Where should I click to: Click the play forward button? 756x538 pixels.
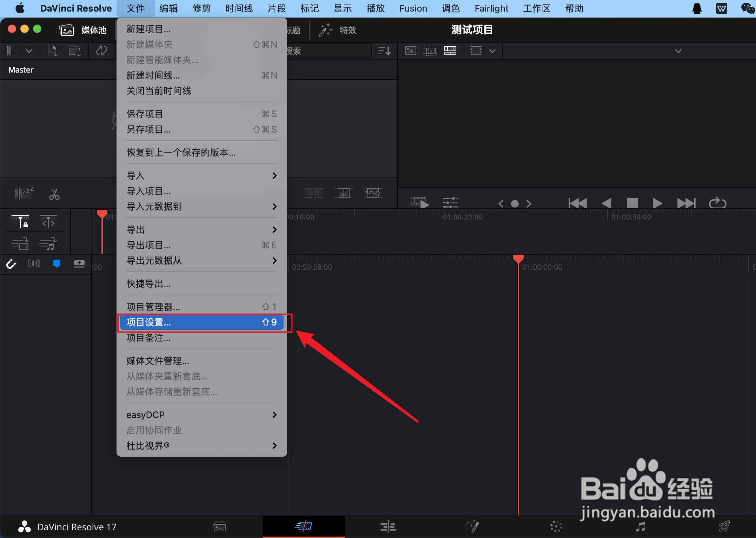pos(657,203)
